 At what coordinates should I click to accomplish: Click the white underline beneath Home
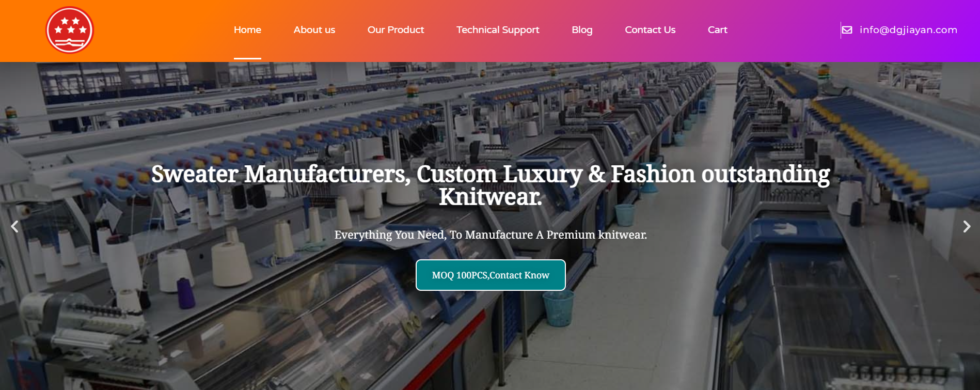click(247, 58)
